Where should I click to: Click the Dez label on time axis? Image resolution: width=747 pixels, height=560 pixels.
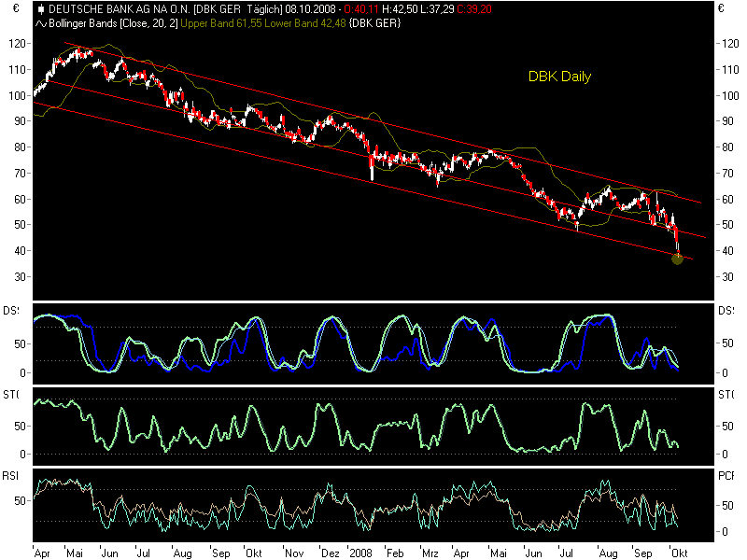pos(331,553)
